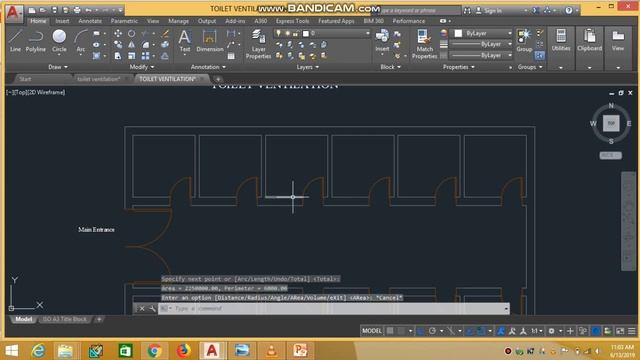Click the customization menu in status bar
The height and width of the screenshot is (360, 640).
click(x=631, y=331)
